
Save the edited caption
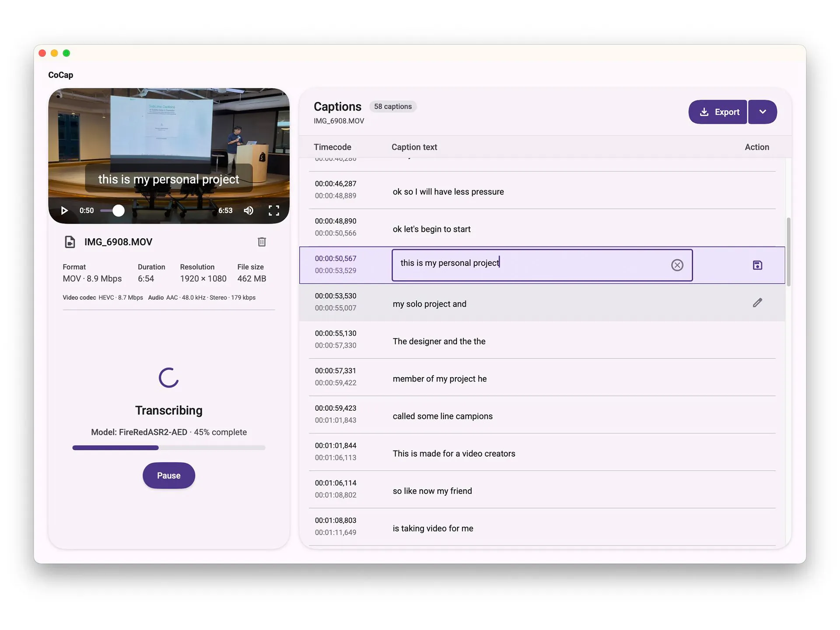(x=757, y=265)
